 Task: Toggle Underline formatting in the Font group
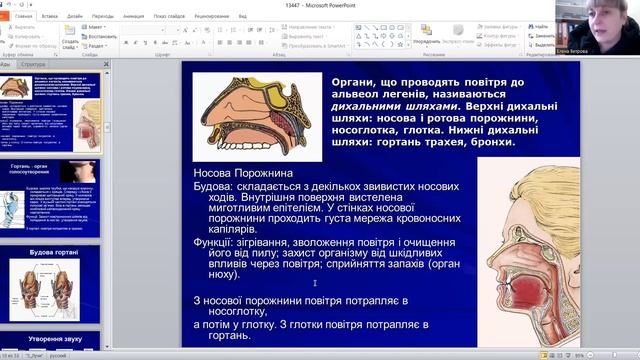point(146,42)
